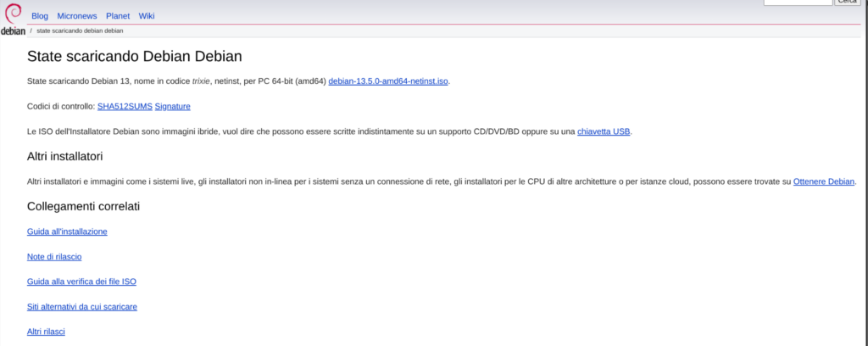Click the 'State scaricando Debian Debian' heading
The width and height of the screenshot is (868, 346).
pos(135,57)
